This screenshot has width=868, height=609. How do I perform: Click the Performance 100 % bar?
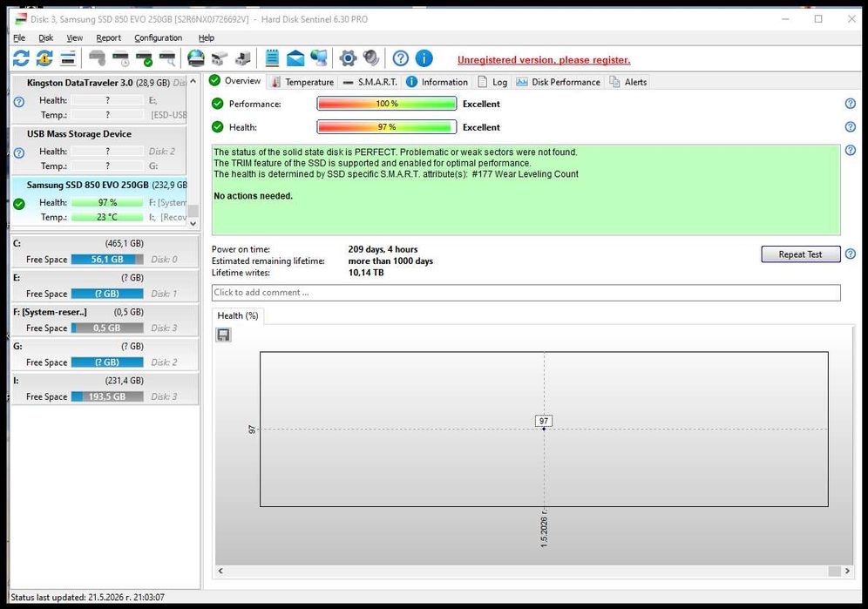pos(386,104)
